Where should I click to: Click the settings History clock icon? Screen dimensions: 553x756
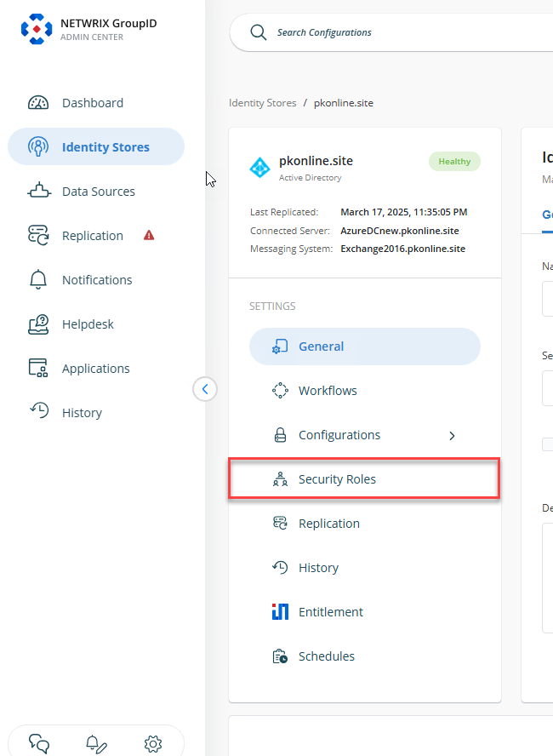[x=280, y=568]
